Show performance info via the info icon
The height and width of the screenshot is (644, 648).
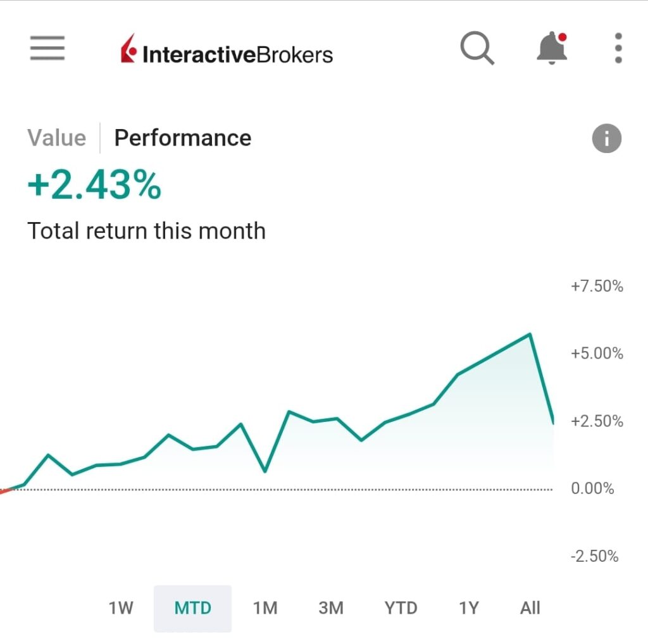point(607,139)
